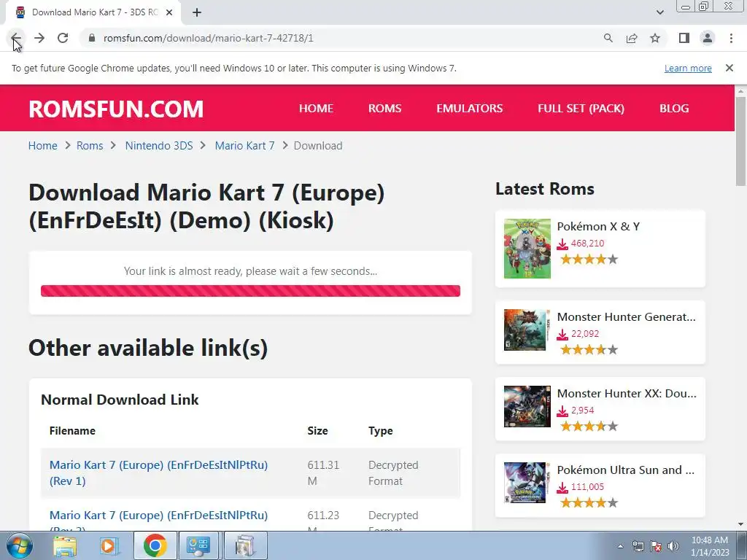Open the Monster Hunter XX: Dou... title

(627, 393)
